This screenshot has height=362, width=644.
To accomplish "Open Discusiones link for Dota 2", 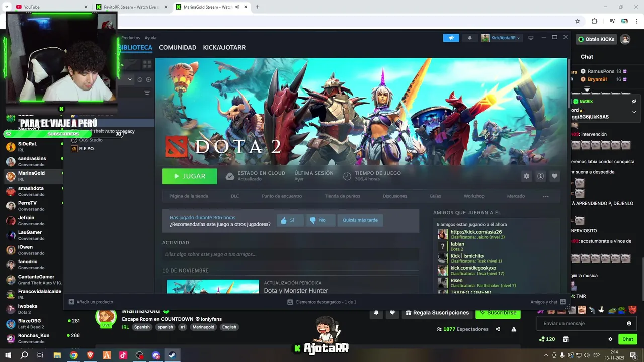I will tap(395, 196).
